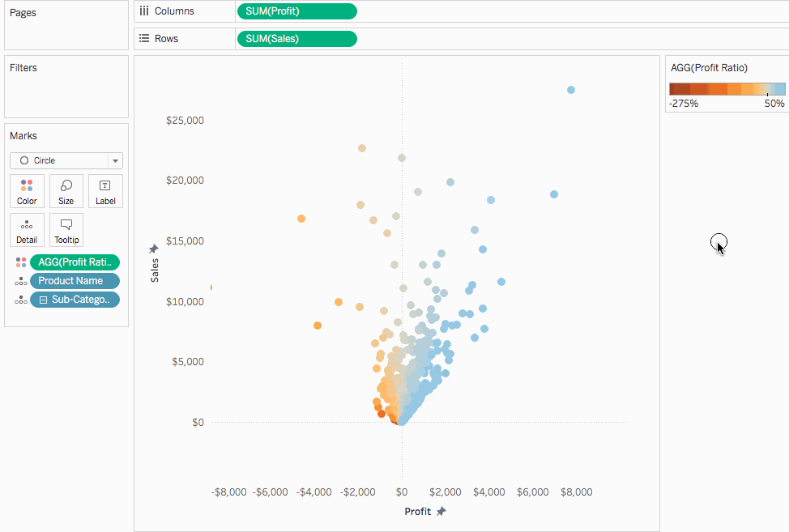Select the mark type Circle combo box
Image resolution: width=789 pixels, height=532 pixels.
(x=66, y=161)
